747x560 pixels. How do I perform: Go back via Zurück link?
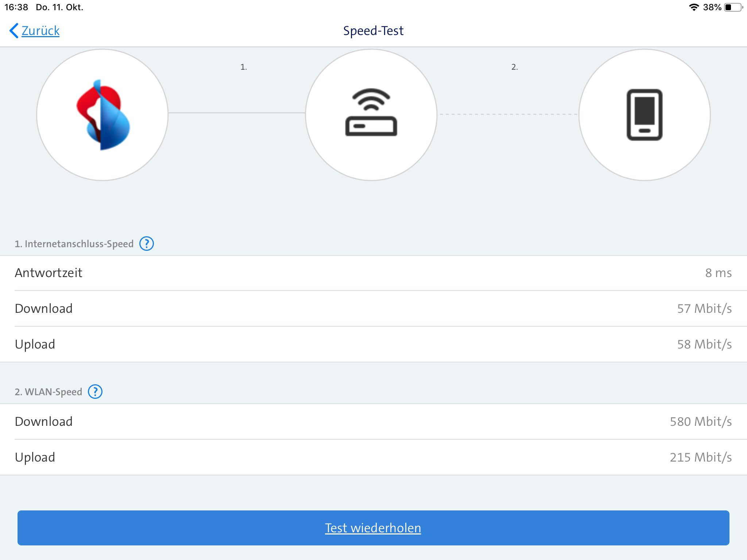40,31
